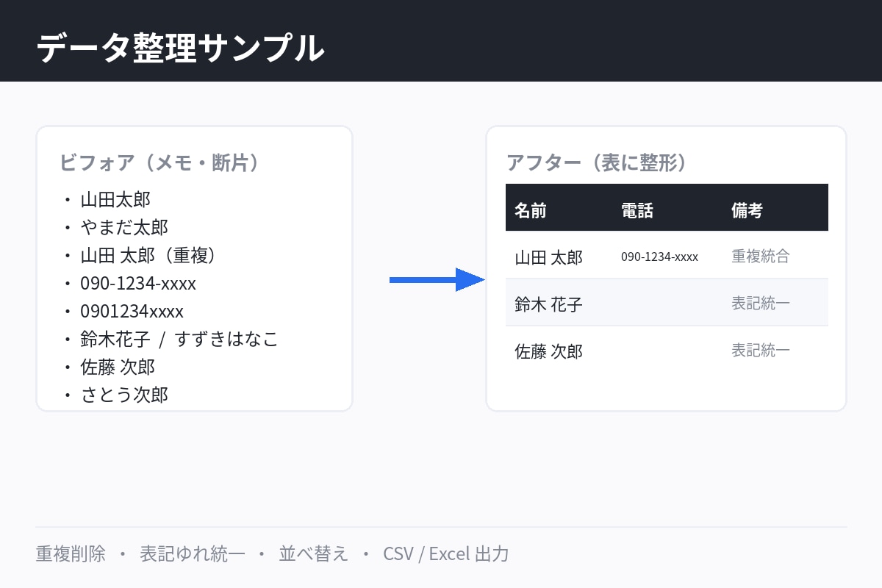
Task: Click 佐藤 次郎 in the after table
Action: click(548, 351)
